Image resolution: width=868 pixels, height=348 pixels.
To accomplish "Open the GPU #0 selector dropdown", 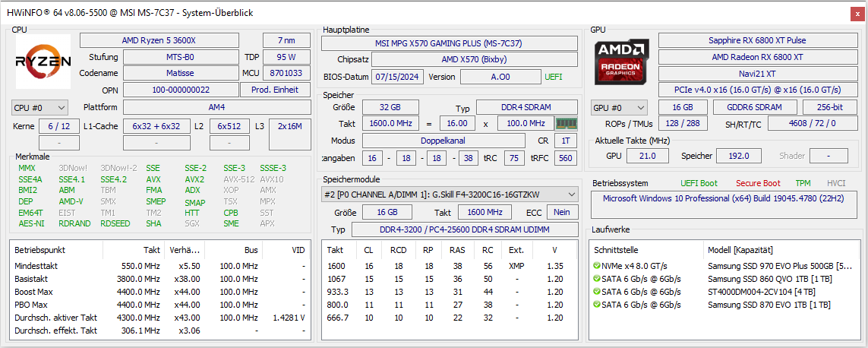I will point(619,107).
